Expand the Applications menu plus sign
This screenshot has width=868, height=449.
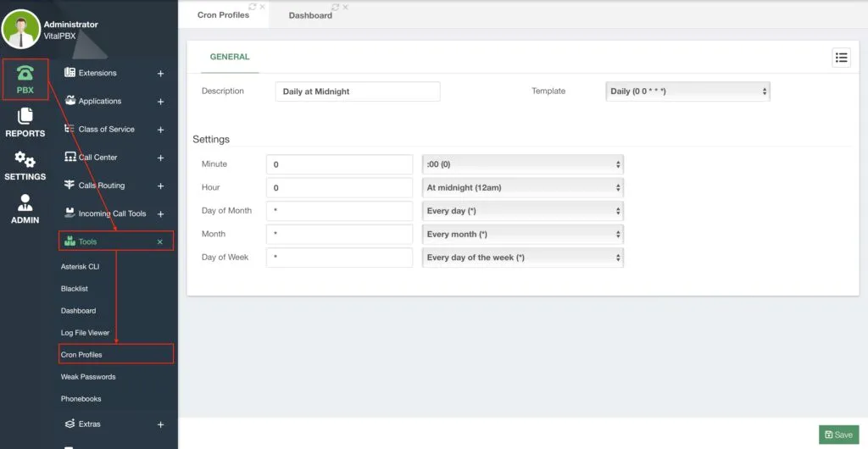pos(160,102)
